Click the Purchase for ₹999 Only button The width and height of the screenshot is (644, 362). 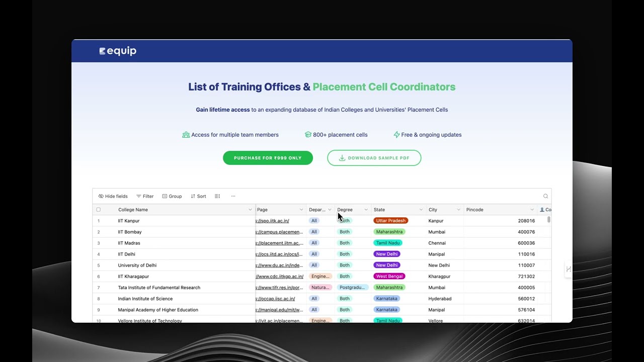pos(268,158)
